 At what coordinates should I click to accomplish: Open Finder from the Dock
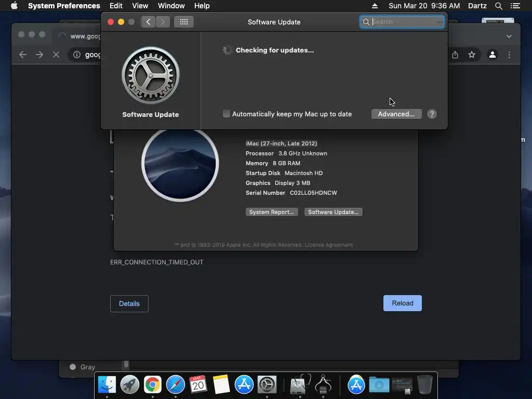(x=107, y=384)
